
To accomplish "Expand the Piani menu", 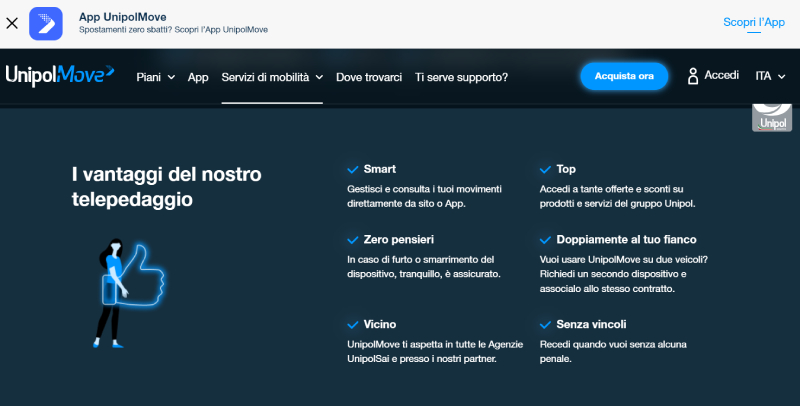I will coord(156,77).
